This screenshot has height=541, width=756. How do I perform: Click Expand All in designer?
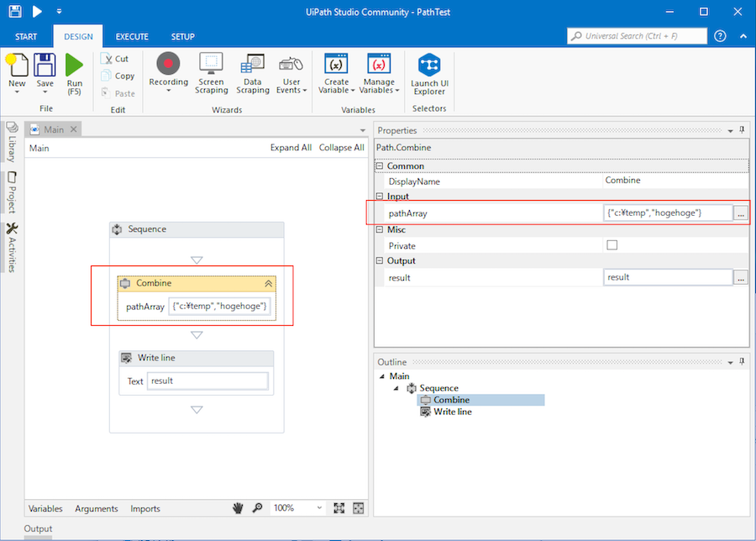click(291, 148)
